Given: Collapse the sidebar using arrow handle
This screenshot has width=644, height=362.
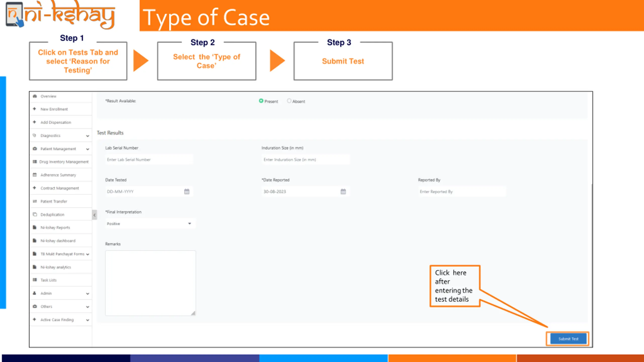Looking at the screenshot, I should 94,215.
